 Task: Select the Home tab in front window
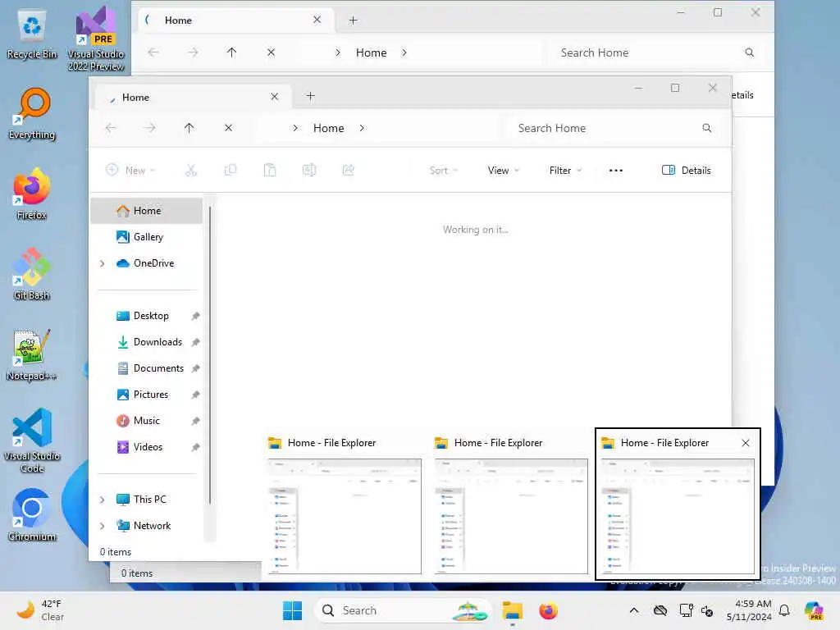pos(193,97)
